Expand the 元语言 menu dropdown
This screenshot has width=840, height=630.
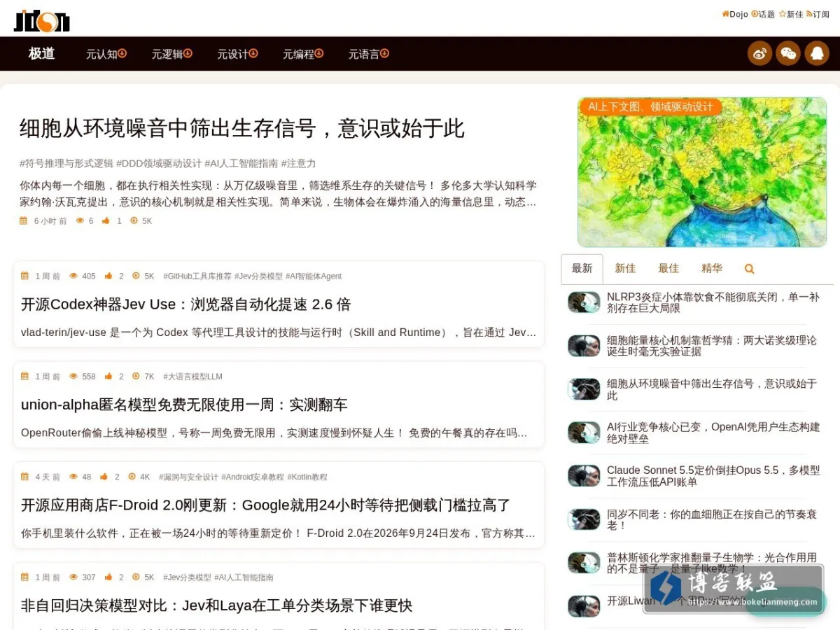point(384,53)
